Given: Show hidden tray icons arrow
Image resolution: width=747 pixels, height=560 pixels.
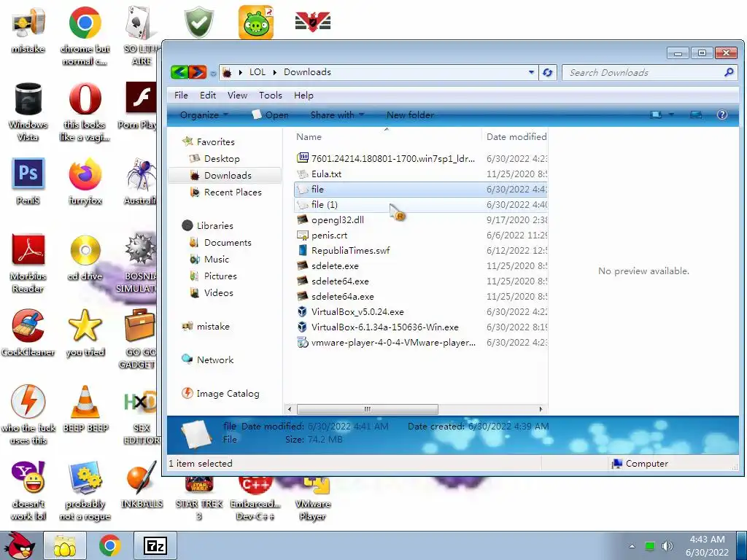Looking at the screenshot, I should point(632,546).
